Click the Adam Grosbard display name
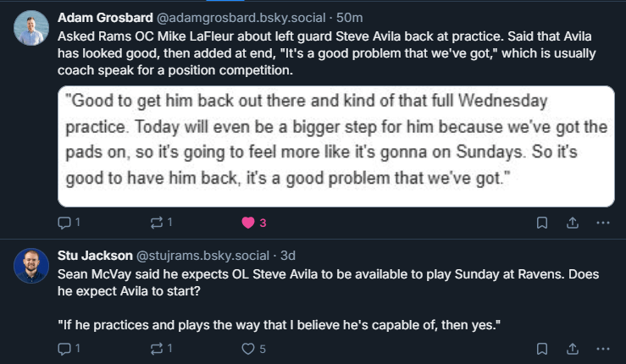Screen dimensions: 626x364 105,17
